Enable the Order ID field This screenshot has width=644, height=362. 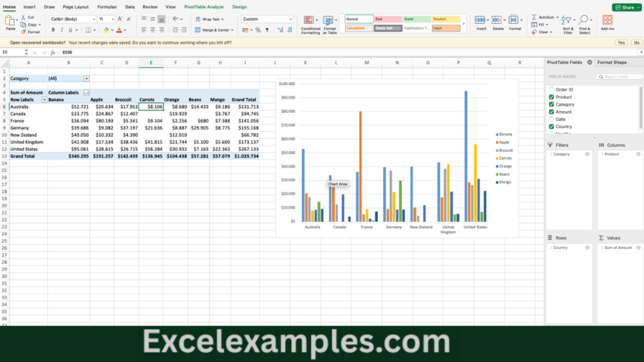click(x=551, y=89)
